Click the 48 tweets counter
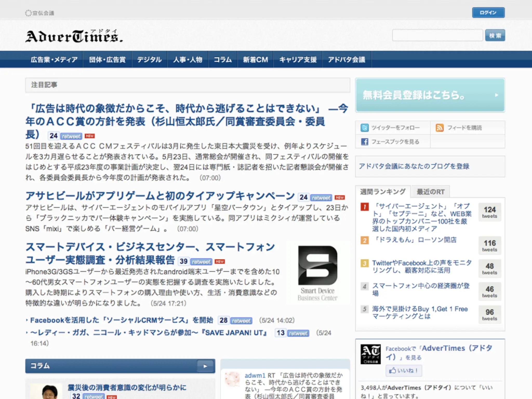 click(490, 269)
